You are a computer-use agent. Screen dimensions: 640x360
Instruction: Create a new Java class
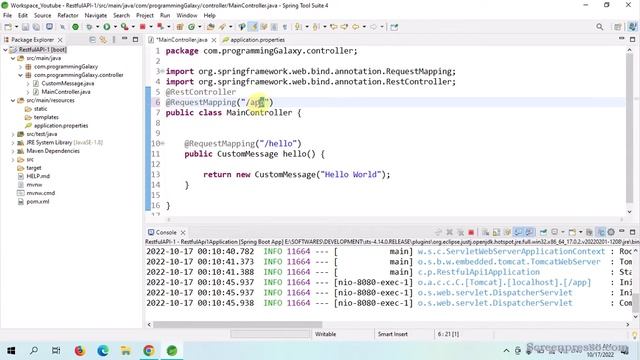coord(191,27)
